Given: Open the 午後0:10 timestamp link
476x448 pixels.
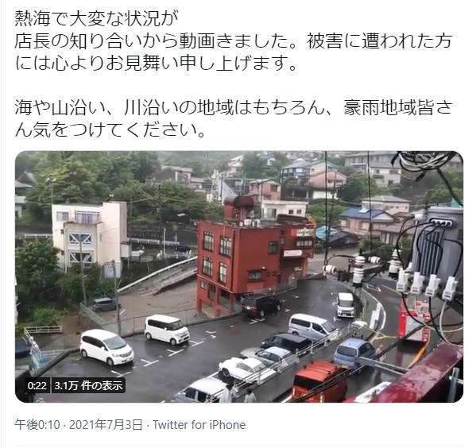Looking at the screenshot, I should click(37, 425).
